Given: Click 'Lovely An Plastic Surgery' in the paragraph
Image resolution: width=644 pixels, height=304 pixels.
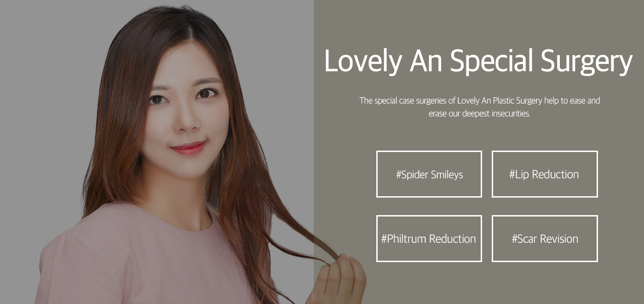Looking at the screenshot, I should [x=500, y=100].
